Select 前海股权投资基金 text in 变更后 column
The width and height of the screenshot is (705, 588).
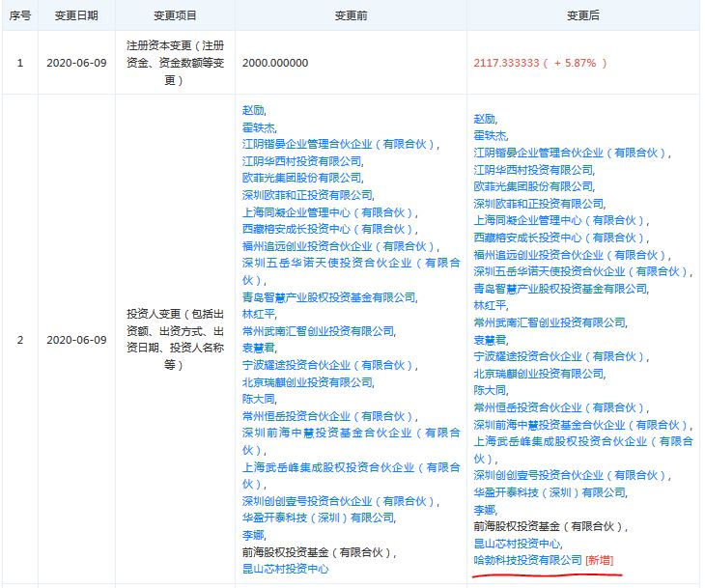click(x=550, y=526)
